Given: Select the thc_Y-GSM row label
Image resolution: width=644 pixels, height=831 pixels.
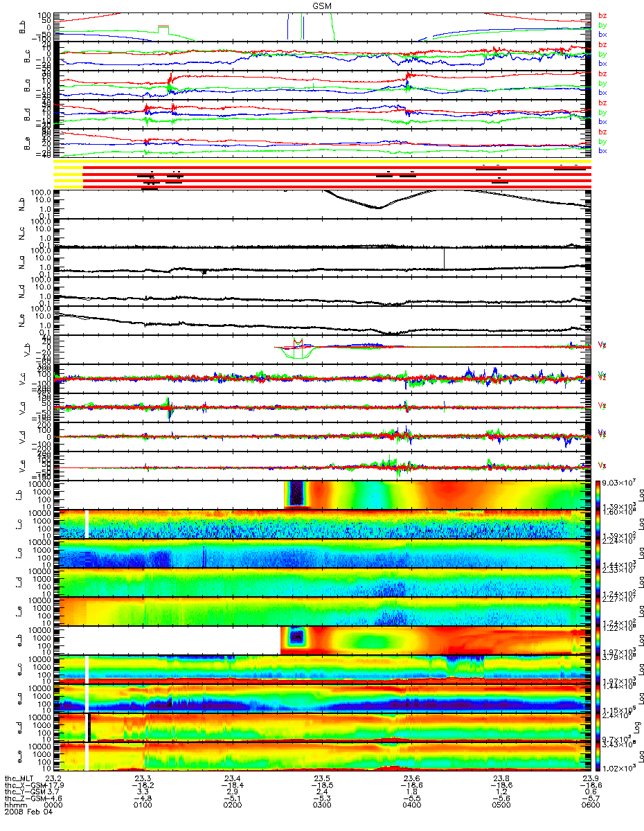Looking at the screenshot, I should click(24, 792).
